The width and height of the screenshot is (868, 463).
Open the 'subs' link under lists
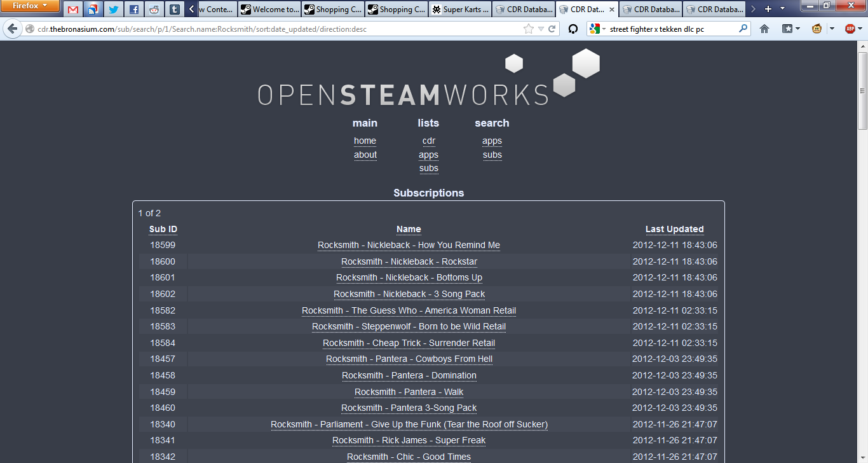(x=429, y=169)
